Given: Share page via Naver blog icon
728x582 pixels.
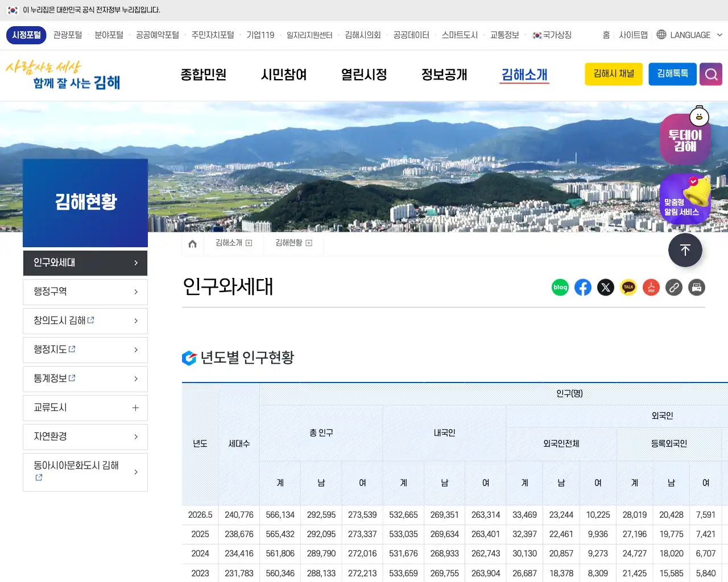Looking at the screenshot, I should coord(560,288).
